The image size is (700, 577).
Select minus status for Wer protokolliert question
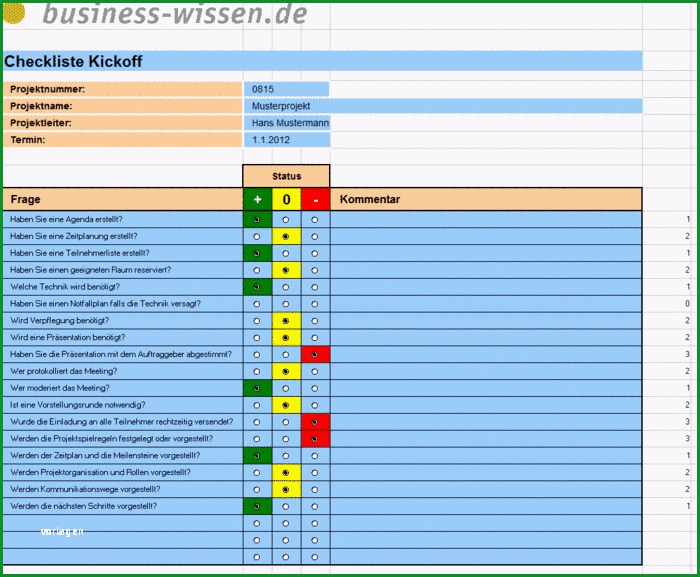coord(315,372)
